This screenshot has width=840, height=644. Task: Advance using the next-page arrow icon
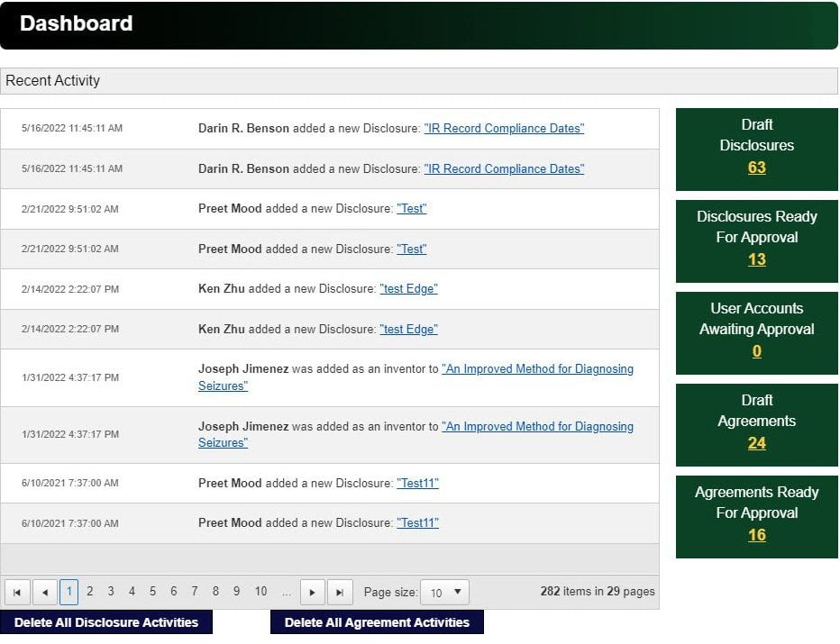(x=313, y=592)
